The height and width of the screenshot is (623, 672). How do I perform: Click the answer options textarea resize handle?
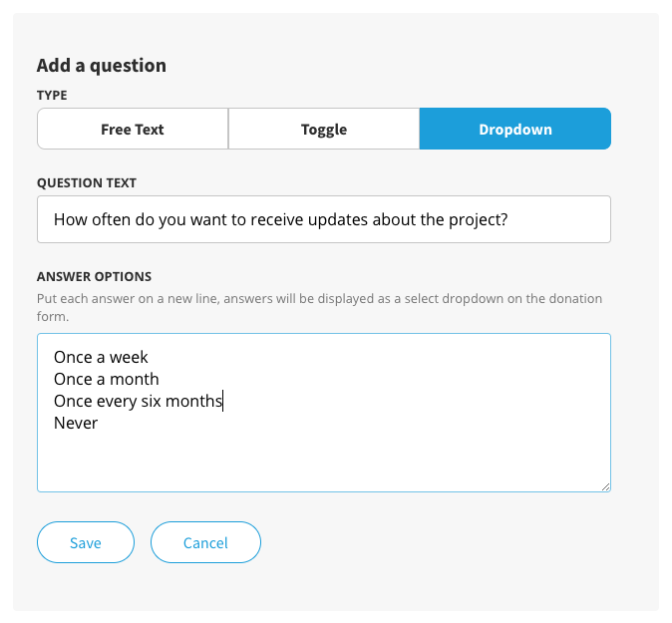(605, 486)
